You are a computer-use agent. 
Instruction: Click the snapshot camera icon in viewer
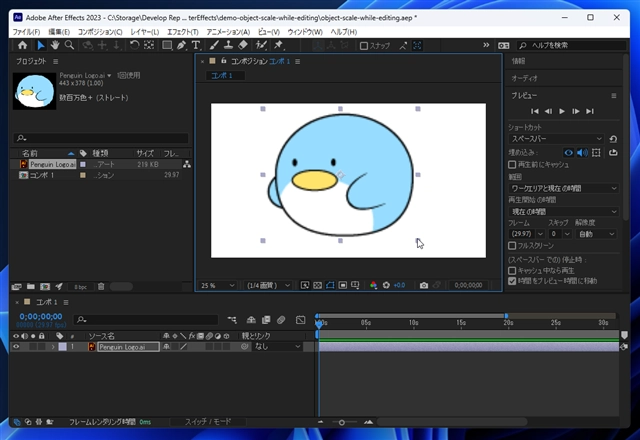coord(424,285)
